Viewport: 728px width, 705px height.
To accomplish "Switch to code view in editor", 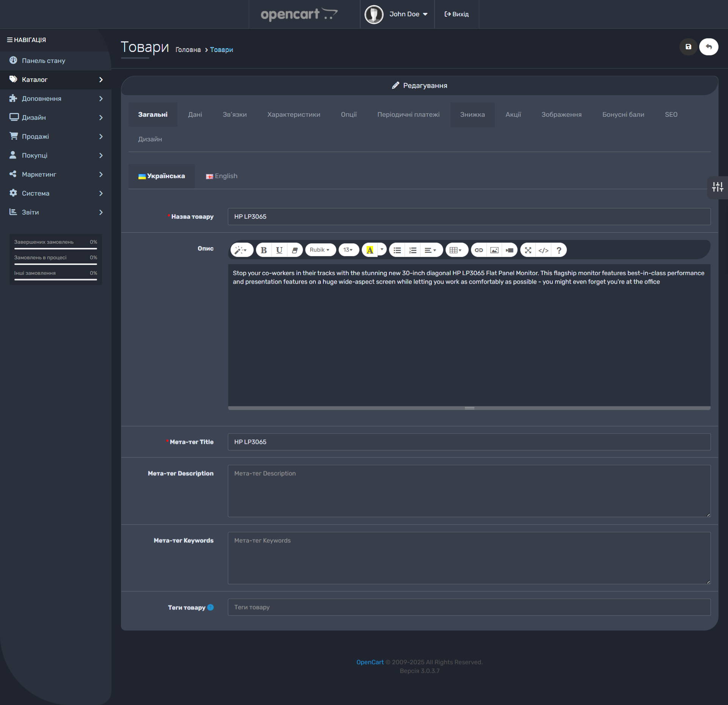I will click(543, 250).
